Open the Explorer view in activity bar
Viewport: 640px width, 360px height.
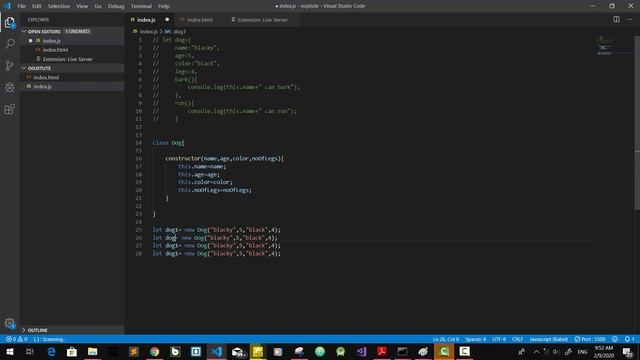9,22
